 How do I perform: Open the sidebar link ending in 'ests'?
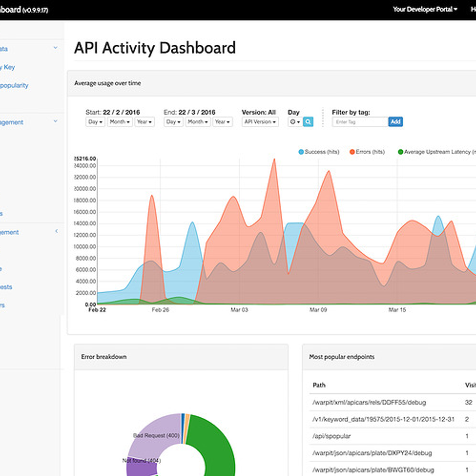coord(6,287)
